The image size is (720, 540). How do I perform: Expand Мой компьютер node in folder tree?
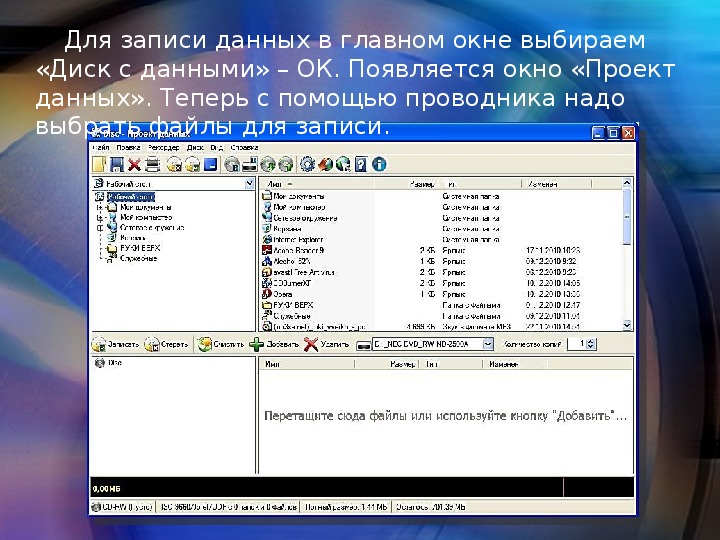click(99, 218)
